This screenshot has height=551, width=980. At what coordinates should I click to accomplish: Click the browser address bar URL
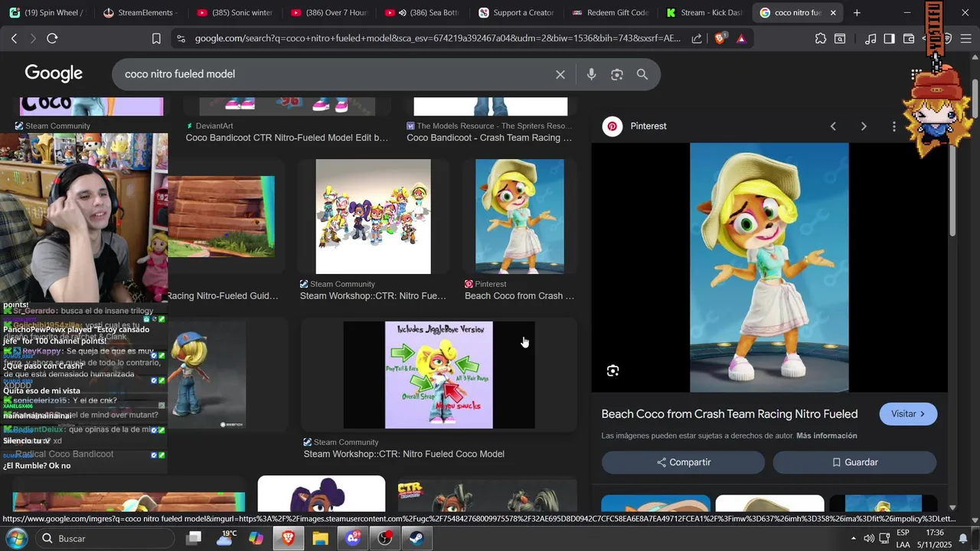pyautogui.click(x=437, y=38)
